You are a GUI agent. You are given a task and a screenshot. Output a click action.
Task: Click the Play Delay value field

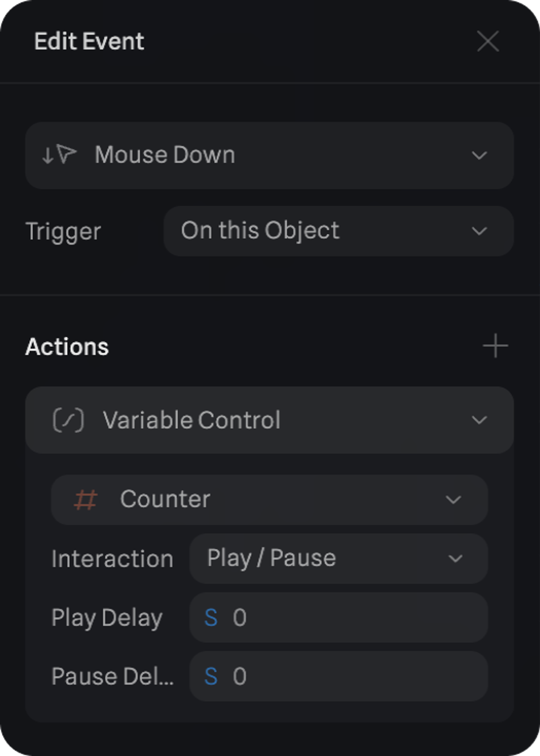click(x=349, y=617)
